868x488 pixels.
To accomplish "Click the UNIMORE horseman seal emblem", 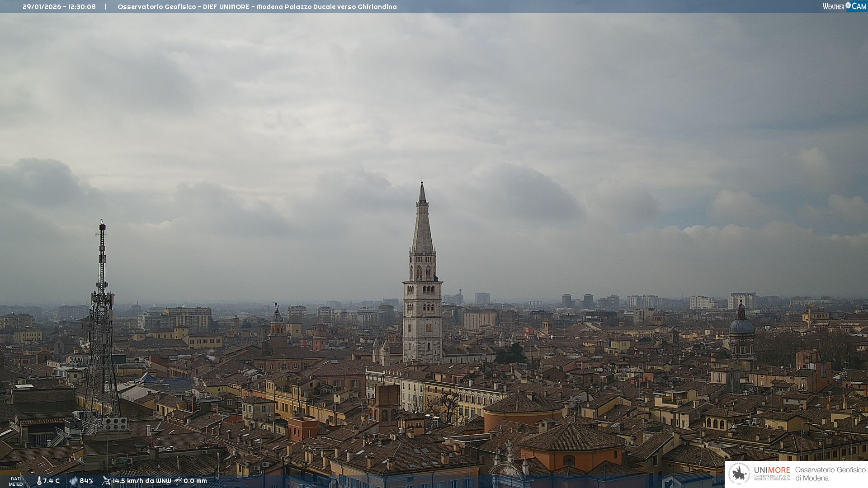I will (x=739, y=474).
